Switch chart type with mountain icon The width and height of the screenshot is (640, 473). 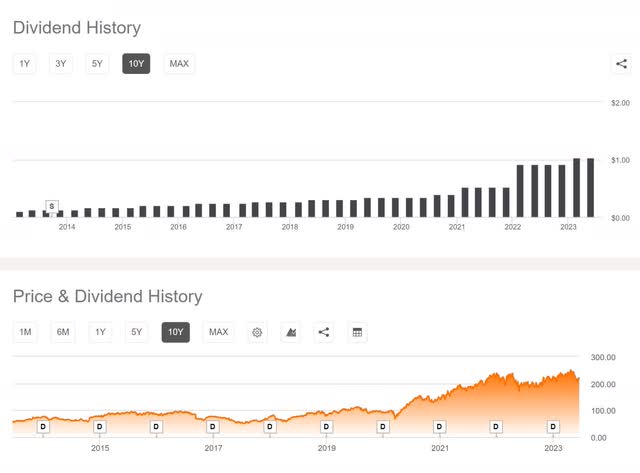[x=291, y=332]
